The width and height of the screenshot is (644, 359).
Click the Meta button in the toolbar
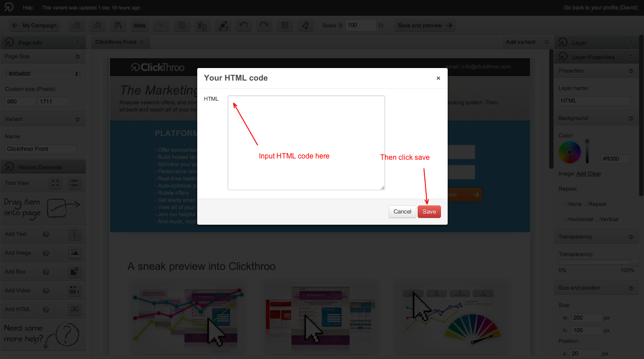(140, 25)
